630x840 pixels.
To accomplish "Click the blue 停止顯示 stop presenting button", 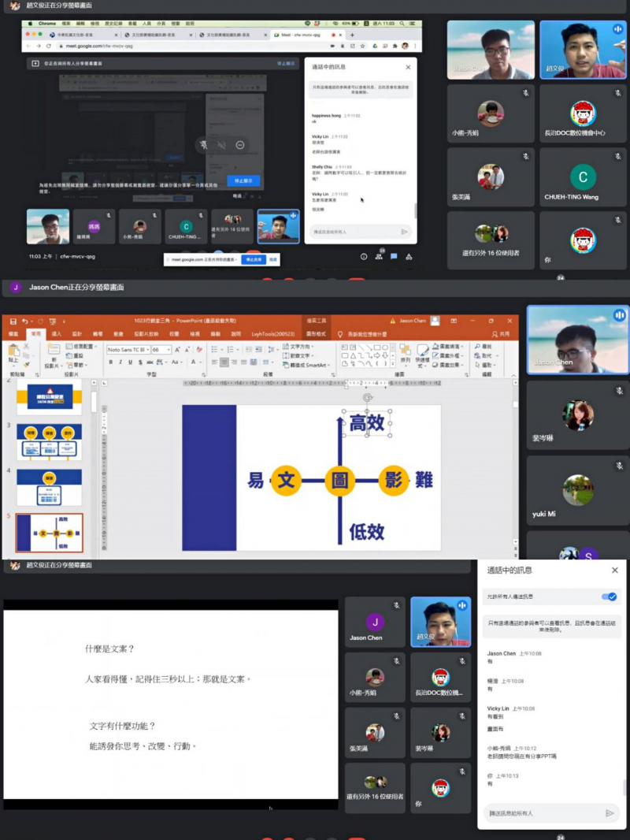I will pyautogui.click(x=243, y=180).
